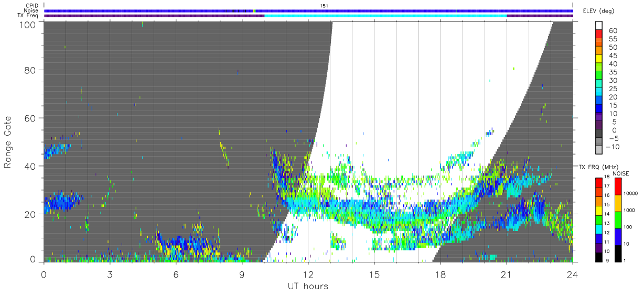Click the '-10' label on ELEV colorbar

pyautogui.click(x=613, y=147)
